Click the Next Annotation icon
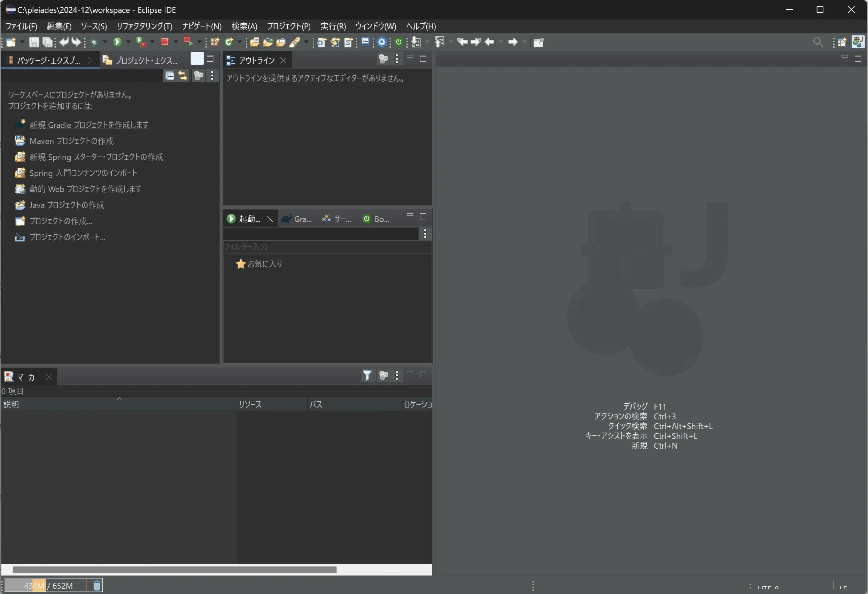The width and height of the screenshot is (868, 594). tap(416, 42)
